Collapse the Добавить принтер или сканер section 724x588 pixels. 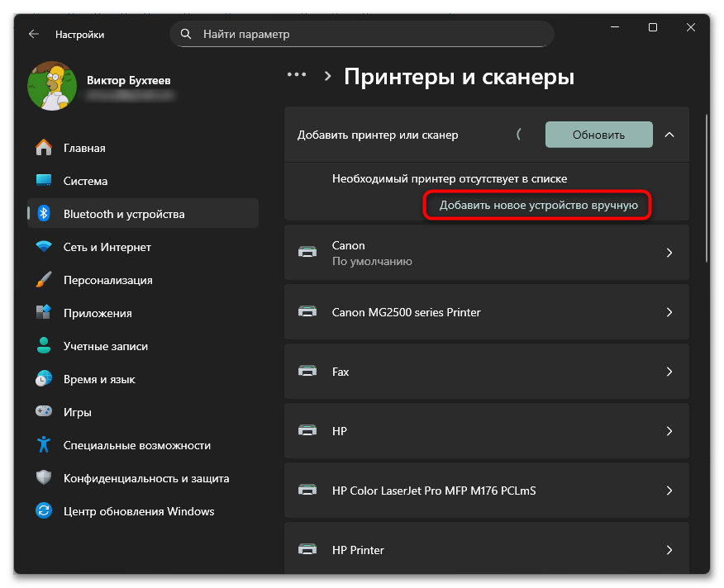(669, 135)
